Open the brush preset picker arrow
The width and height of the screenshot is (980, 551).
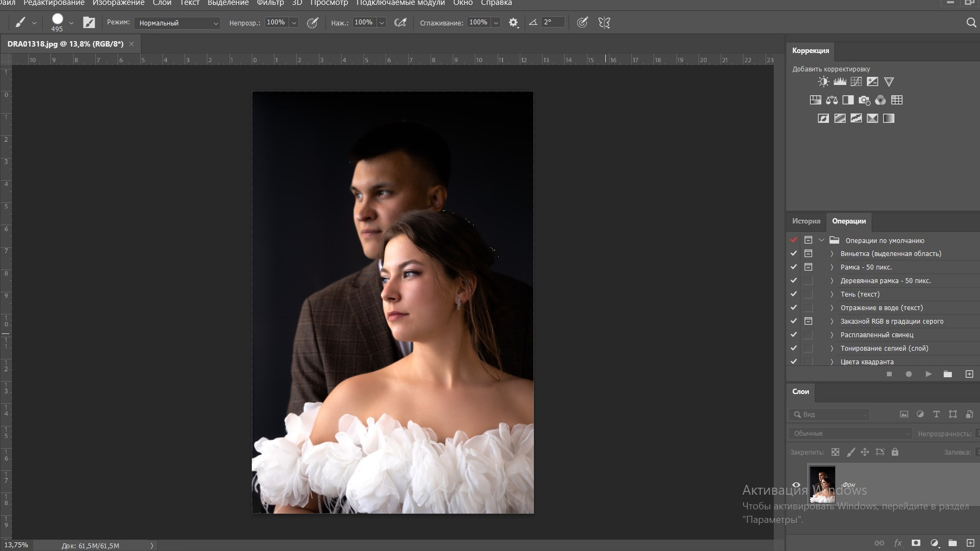click(x=71, y=23)
